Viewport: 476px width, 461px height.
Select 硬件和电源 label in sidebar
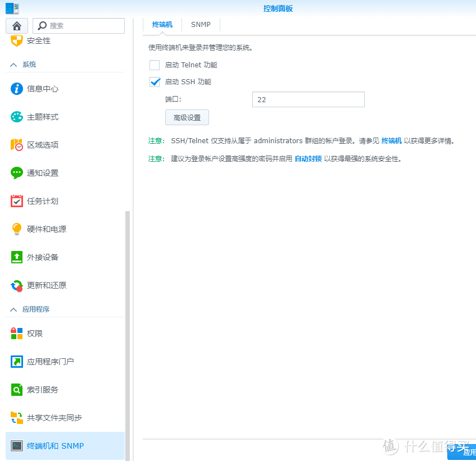[x=47, y=229]
